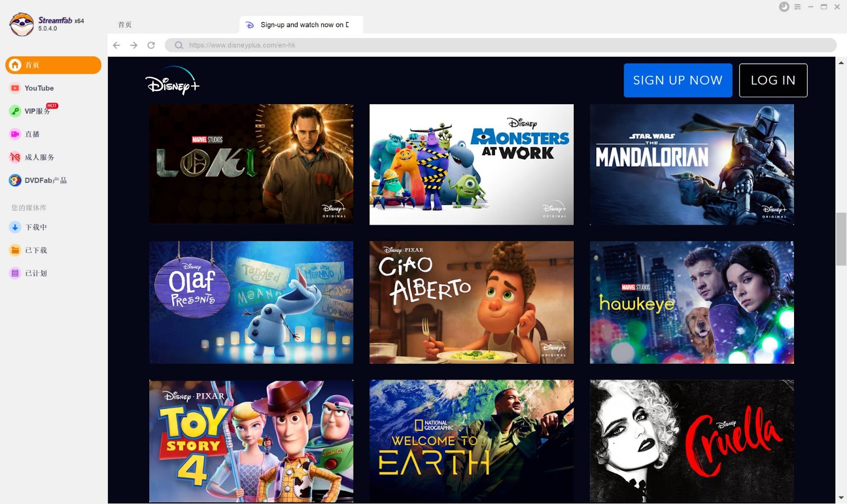Open the hamburger menu in title bar
The image size is (847, 504).
797,7
